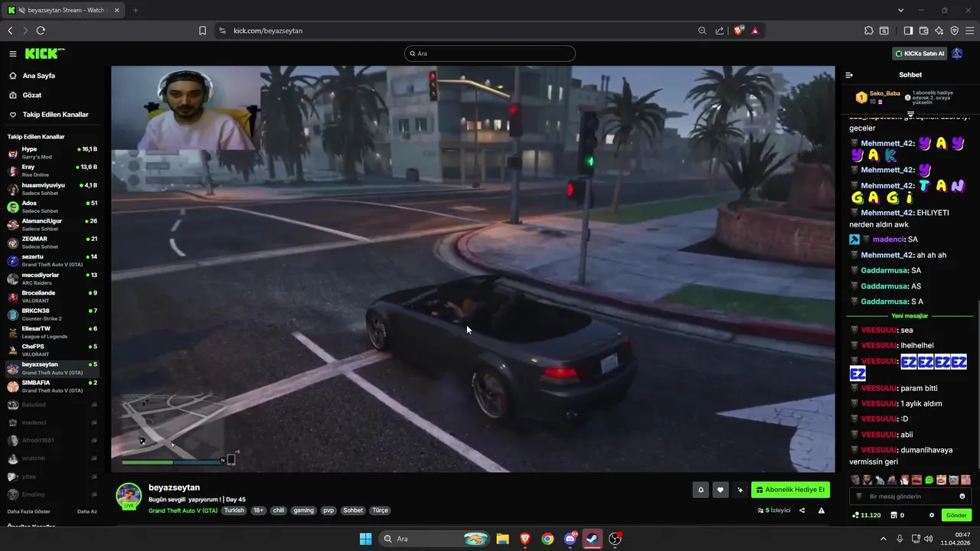The width and height of the screenshot is (980, 551).
Task: Click username Gaddarmusa saying SA
Action: [x=884, y=270]
